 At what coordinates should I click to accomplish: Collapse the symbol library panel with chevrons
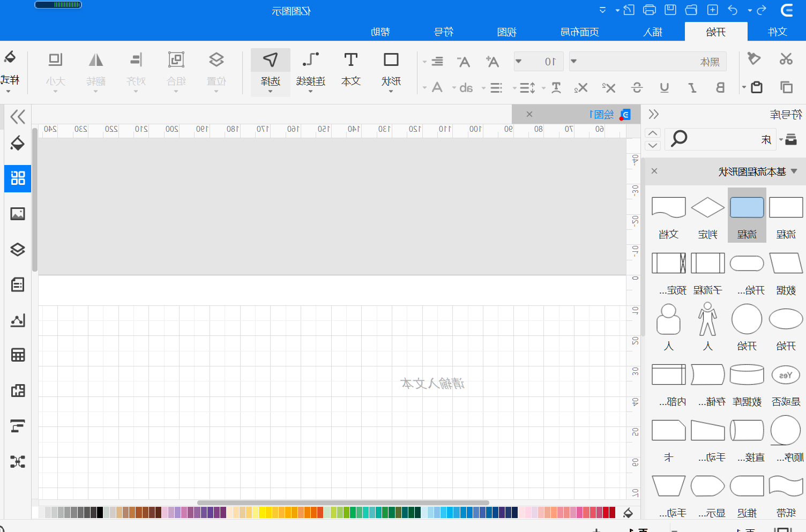(x=653, y=114)
